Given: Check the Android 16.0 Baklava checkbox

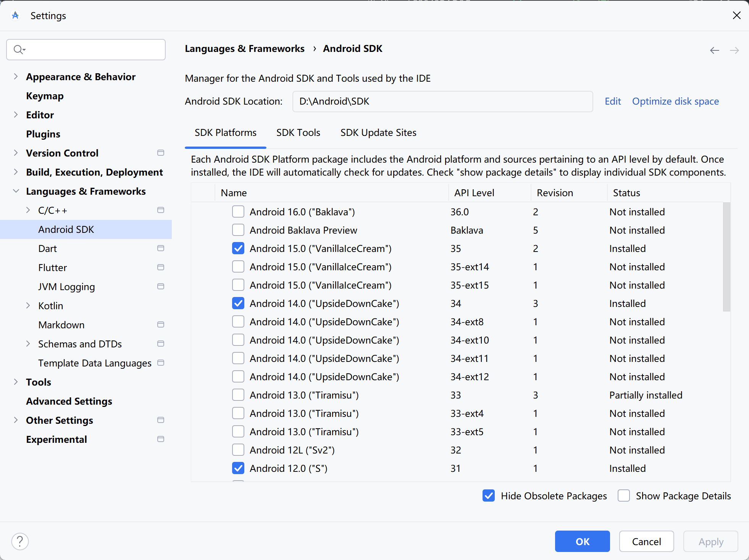Looking at the screenshot, I should [x=238, y=212].
